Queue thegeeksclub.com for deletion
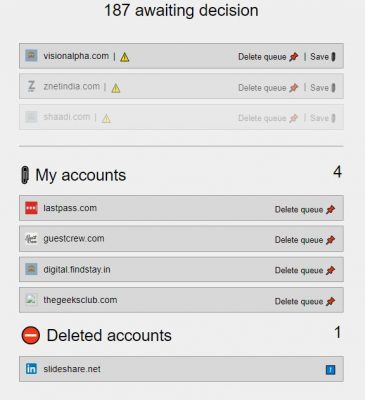The height and width of the screenshot is (400, 365). coord(305,301)
